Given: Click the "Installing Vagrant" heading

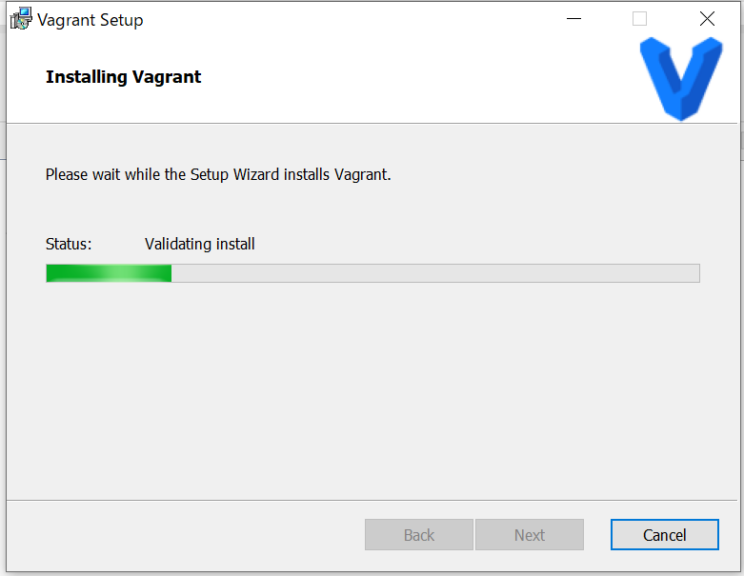Looking at the screenshot, I should pyautogui.click(x=123, y=77).
